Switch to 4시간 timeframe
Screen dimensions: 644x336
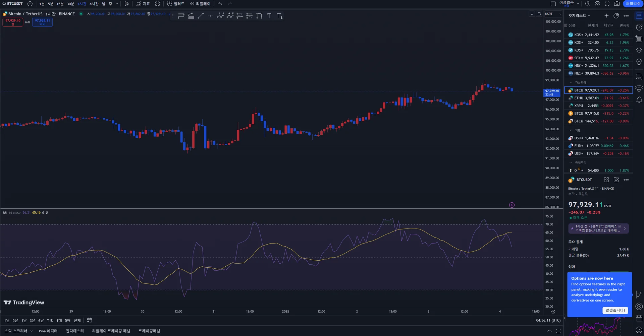tap(94, 4)
